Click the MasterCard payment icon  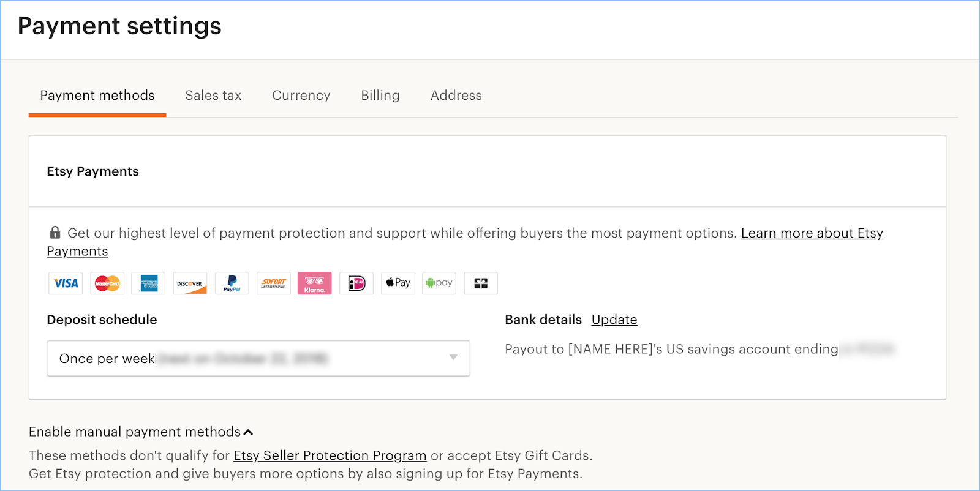tap(107, 283)
